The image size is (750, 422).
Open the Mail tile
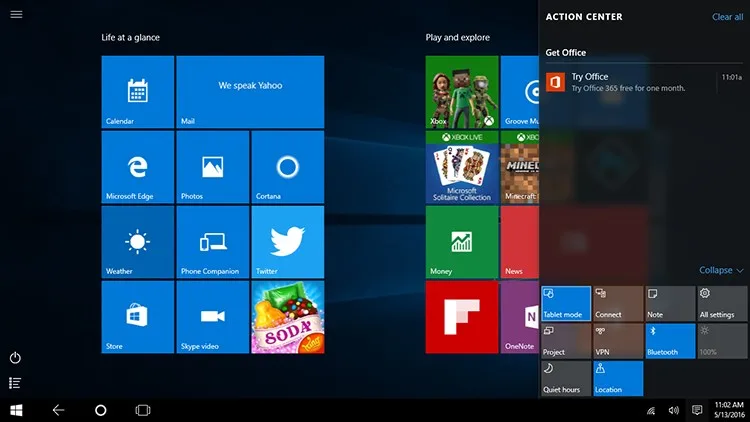point(250,92)
